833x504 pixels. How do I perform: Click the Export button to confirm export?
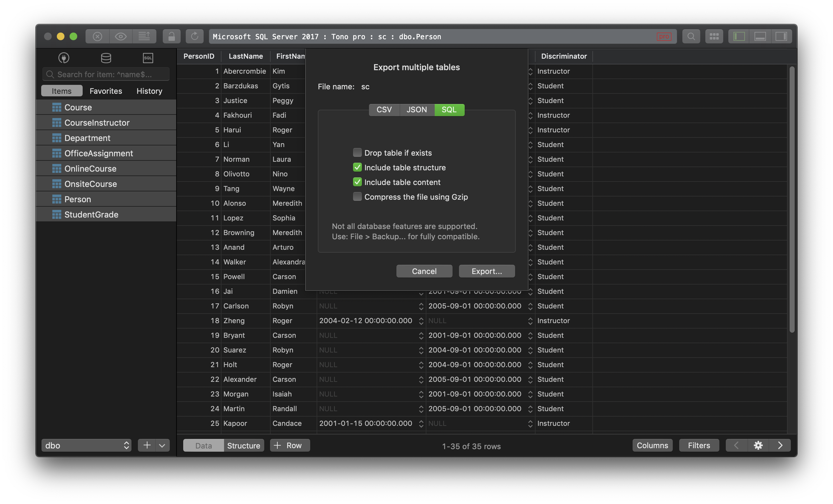(486, 271)
